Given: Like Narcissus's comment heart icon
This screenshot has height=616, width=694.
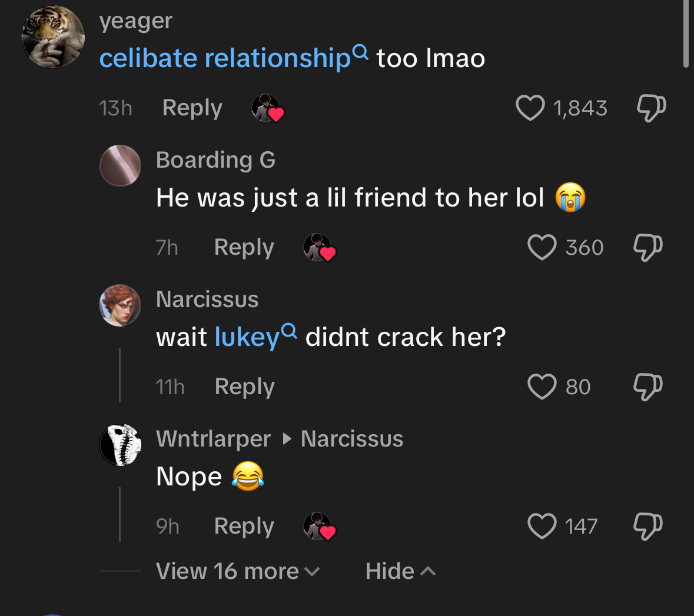Looking at the screenshot, I should [x=542, y=387].
